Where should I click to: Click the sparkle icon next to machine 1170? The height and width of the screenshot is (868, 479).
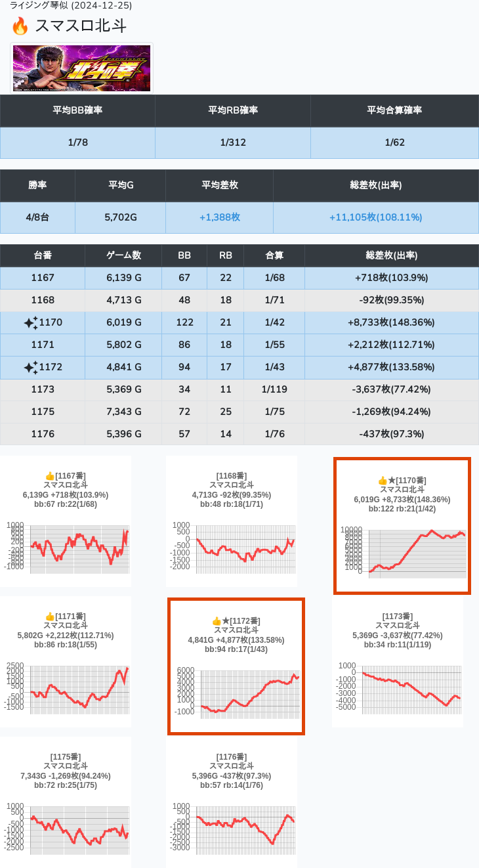pyautogui.click(x=30, y=322)
